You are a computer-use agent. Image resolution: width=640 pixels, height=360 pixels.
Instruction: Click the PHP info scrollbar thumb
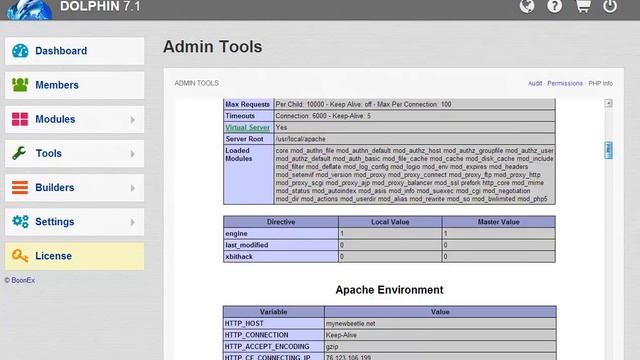click(608, 150)
